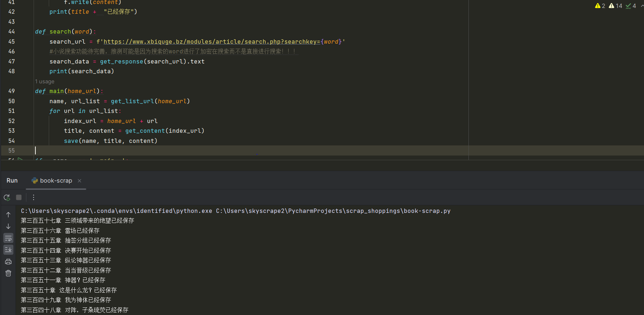Click the Run tool window label
Viewport: 644px width, 315px height.
12,181
